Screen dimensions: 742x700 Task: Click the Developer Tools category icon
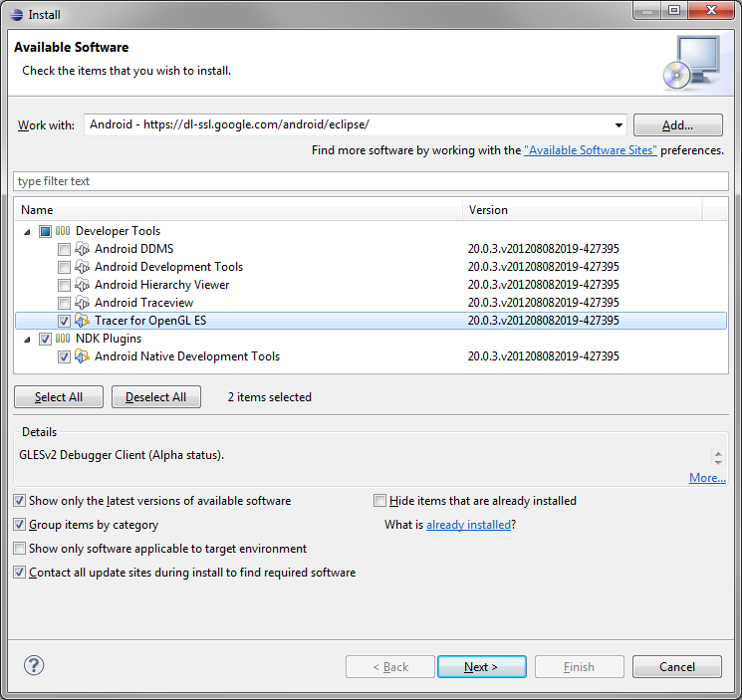tap(63, 231)
